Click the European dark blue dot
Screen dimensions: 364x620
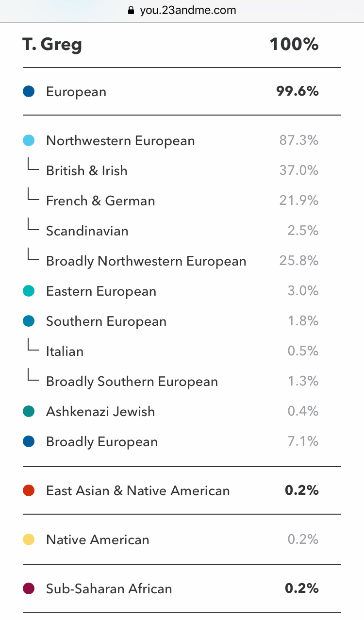click(x=29, y=91)
